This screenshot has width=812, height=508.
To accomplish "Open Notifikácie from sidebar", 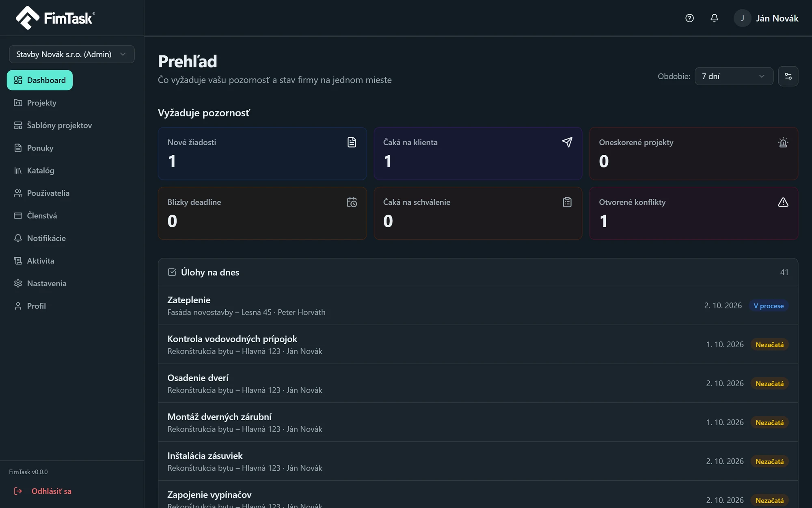I will click(40, 238).
